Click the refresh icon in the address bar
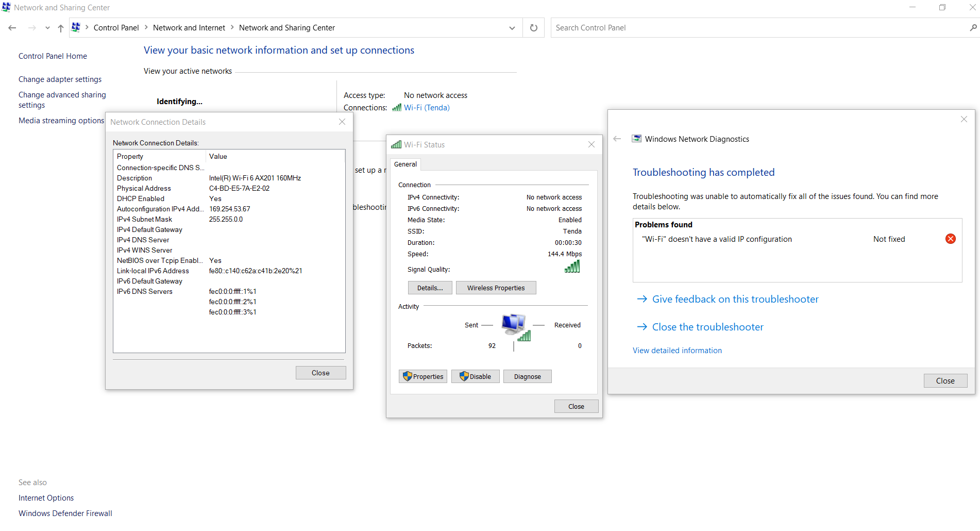The width and height of the screenshot is (980, 531). (533, 27)
